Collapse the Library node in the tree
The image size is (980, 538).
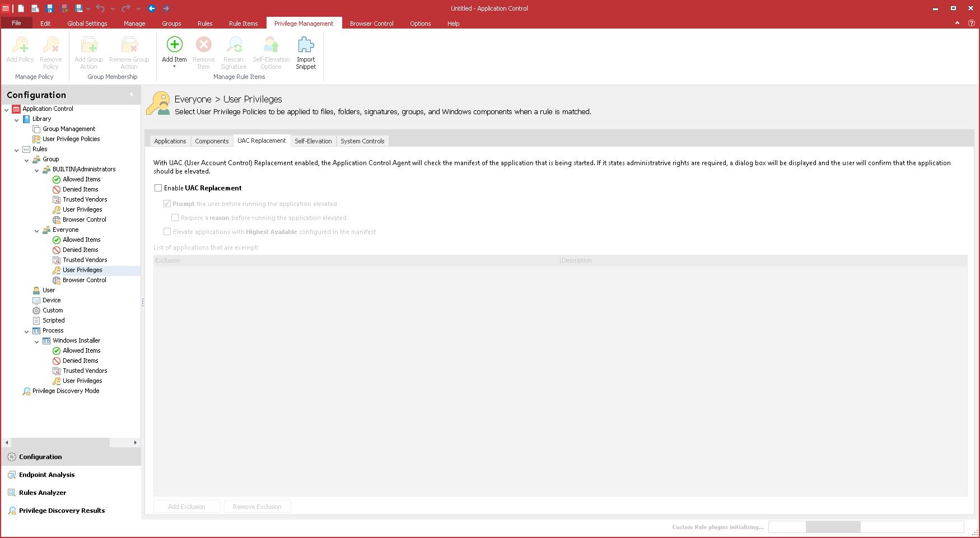tap(17, 119)
